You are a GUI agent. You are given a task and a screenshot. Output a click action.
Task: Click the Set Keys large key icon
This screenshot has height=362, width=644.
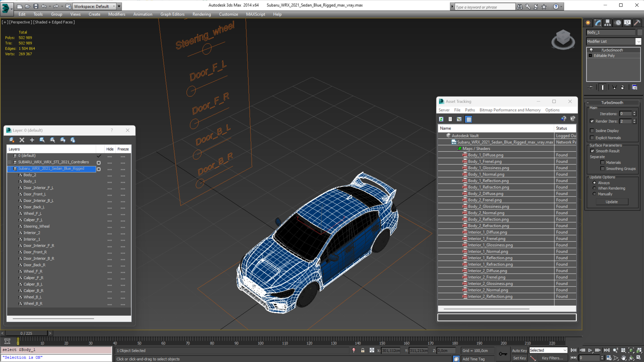point(503,354)
